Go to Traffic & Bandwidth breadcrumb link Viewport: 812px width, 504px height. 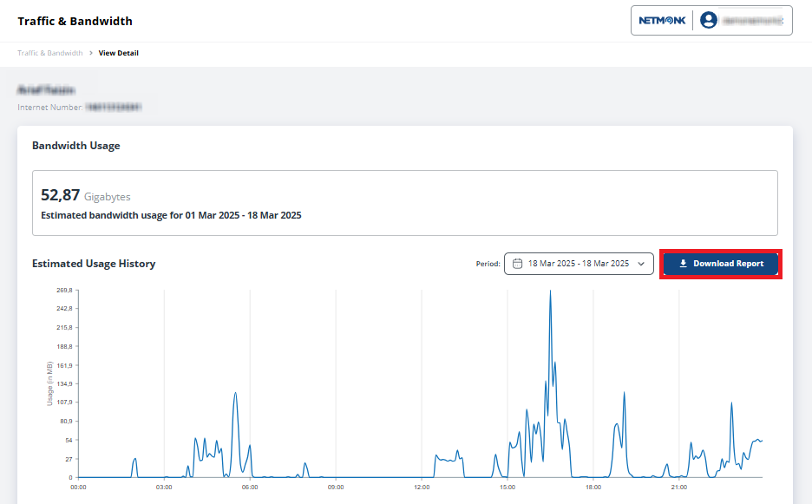coord(50,53)
